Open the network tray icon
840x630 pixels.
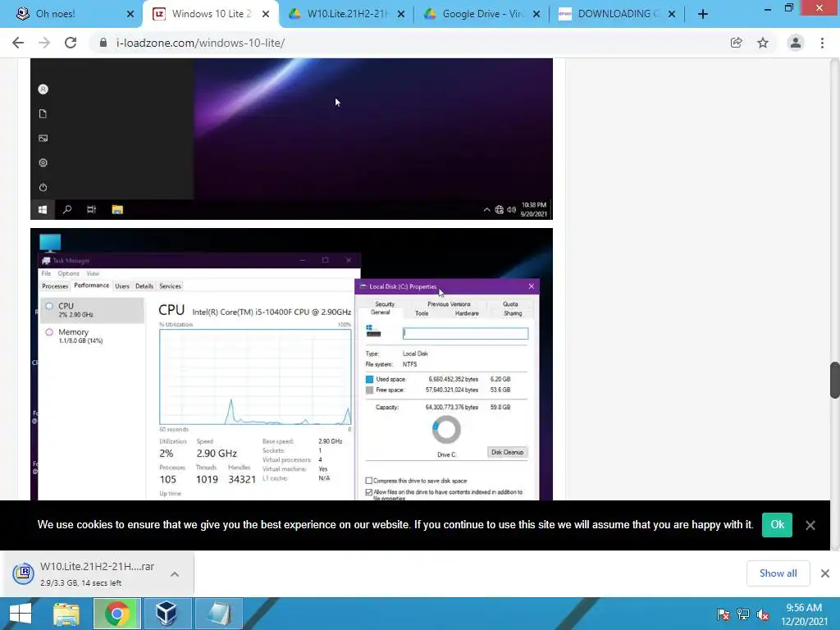tap(743, 614)
